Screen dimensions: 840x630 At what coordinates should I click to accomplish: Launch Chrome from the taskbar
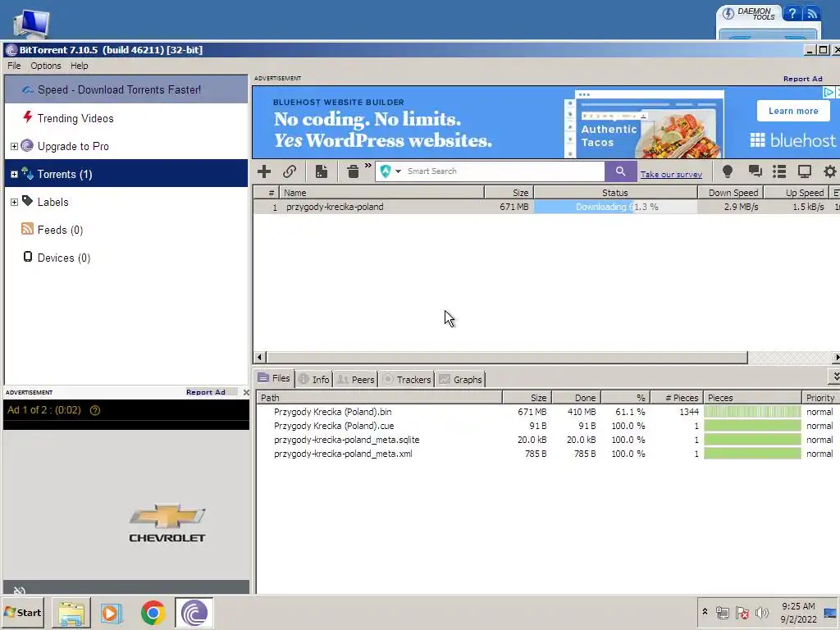pyautogui.click(x=153, y=613)
